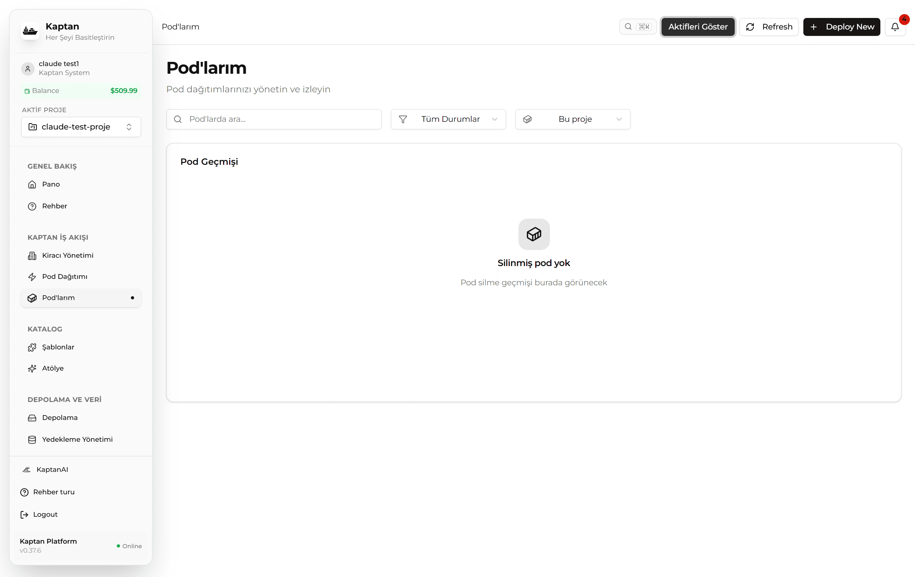
Task: Open the claude-test-proje project selector
Action: click(81, 127)
